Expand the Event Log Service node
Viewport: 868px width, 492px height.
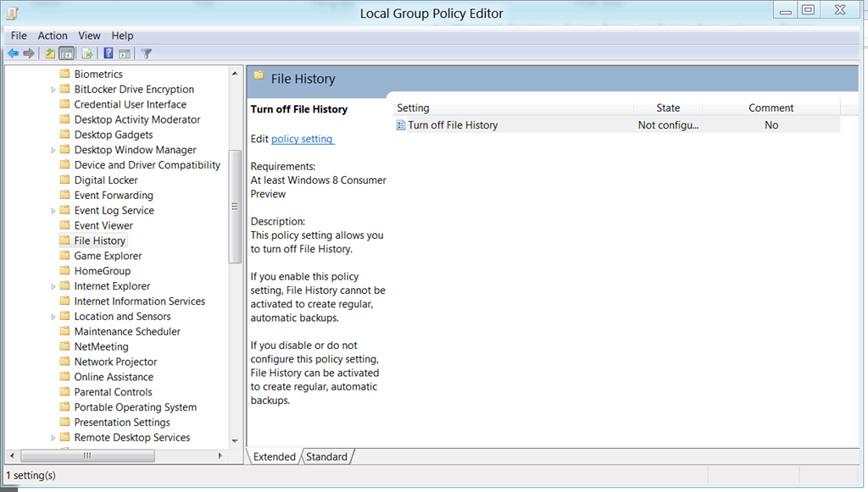53,211
